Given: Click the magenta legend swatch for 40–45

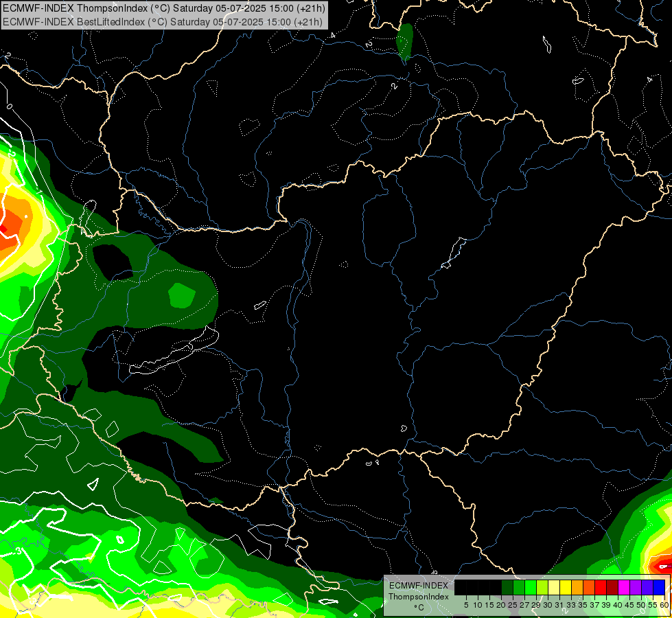Looking at the screenshot, I should 625,587.
